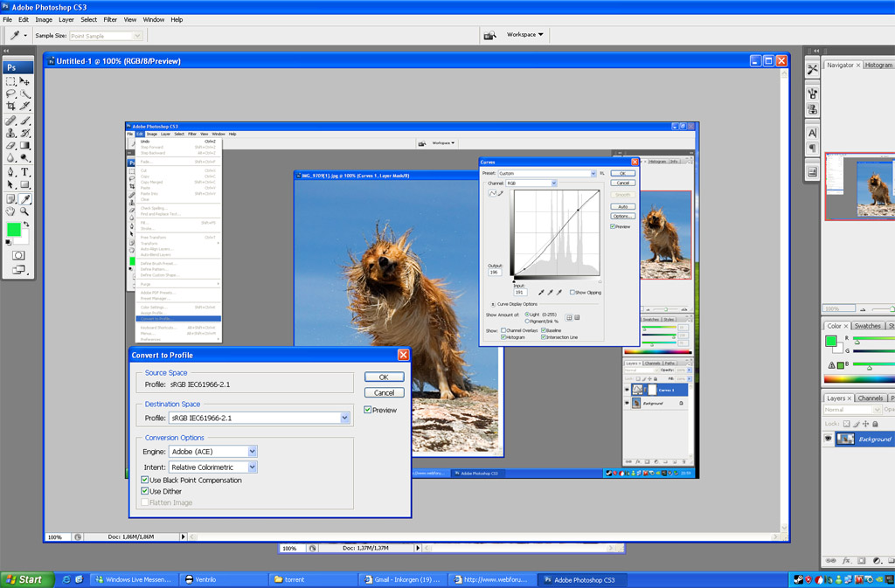895x588 pixels.
Task: Open the File menu
Action: pyautogui.click(x=7, y=19)
